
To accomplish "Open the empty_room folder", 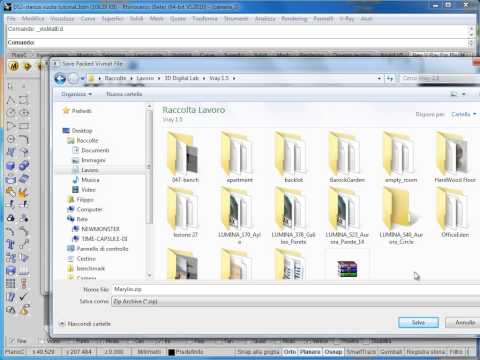I will point(401,157).
